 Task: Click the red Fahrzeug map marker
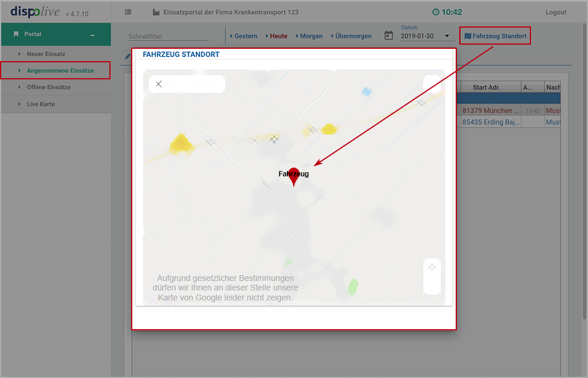pos(294,176)
